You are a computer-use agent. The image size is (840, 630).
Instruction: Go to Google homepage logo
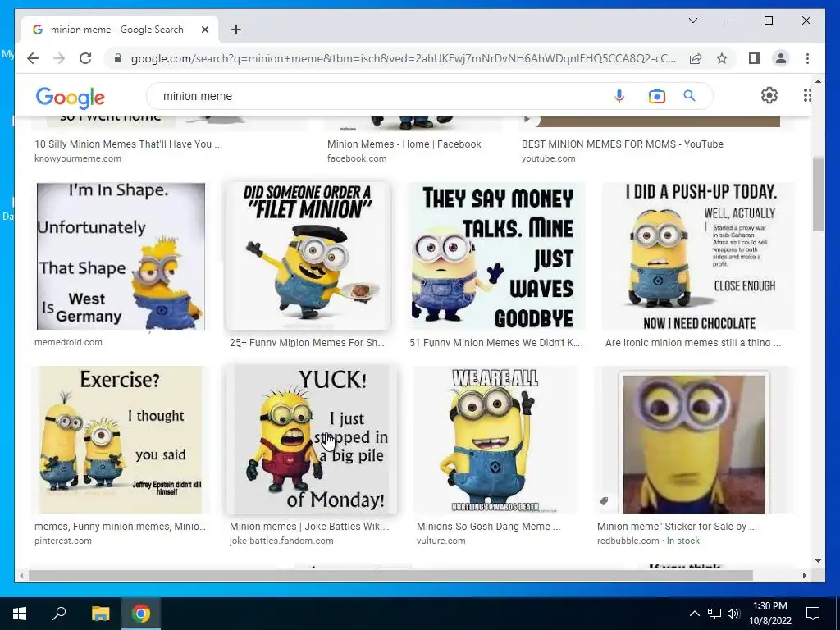click(x=71, y=98)
